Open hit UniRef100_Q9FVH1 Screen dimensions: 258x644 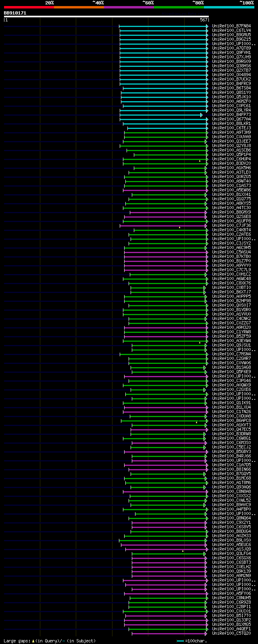[231, 52]
